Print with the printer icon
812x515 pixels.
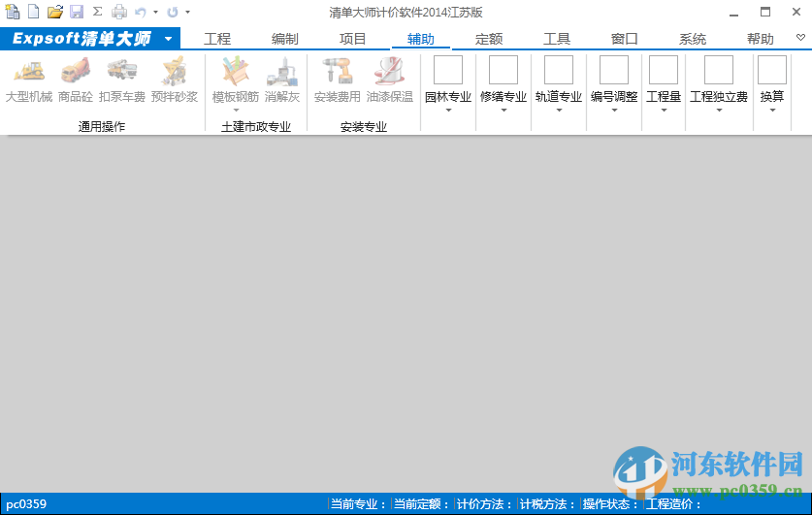(x=119, y=12)
